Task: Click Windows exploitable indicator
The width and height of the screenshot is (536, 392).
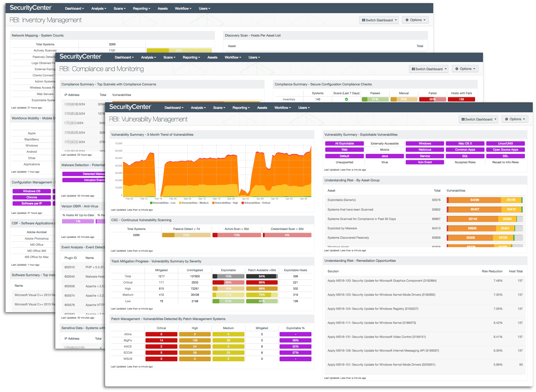Action: tap(425, 144)
